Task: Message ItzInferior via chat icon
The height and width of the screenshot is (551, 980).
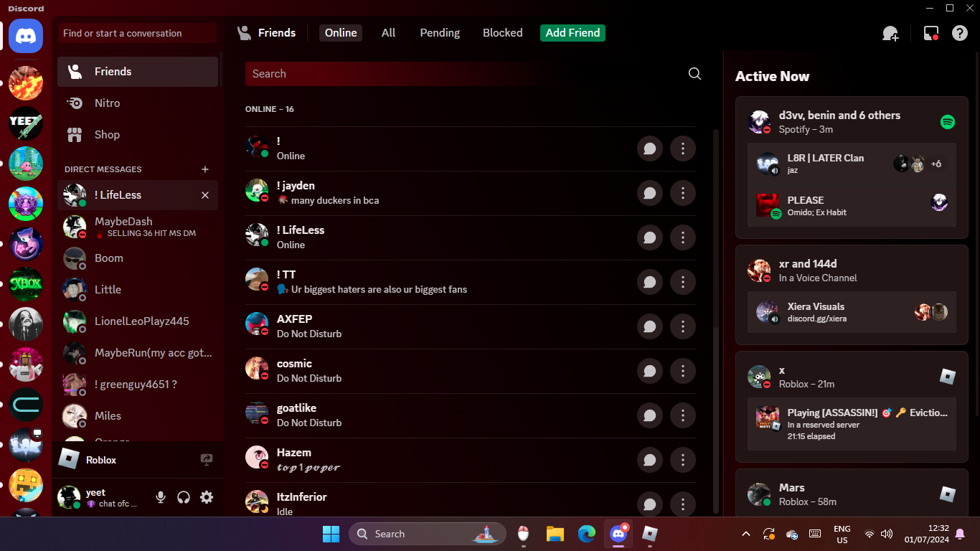Action: (x=650, y=504)
